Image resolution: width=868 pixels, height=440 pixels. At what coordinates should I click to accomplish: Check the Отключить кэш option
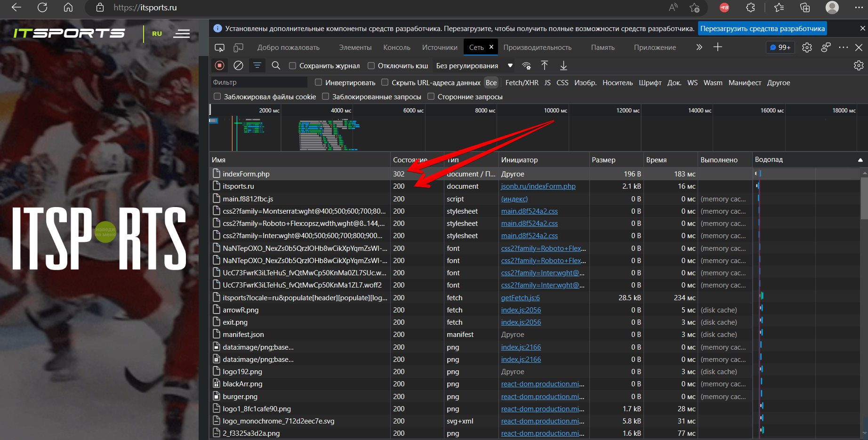click(x=371, y=66)
